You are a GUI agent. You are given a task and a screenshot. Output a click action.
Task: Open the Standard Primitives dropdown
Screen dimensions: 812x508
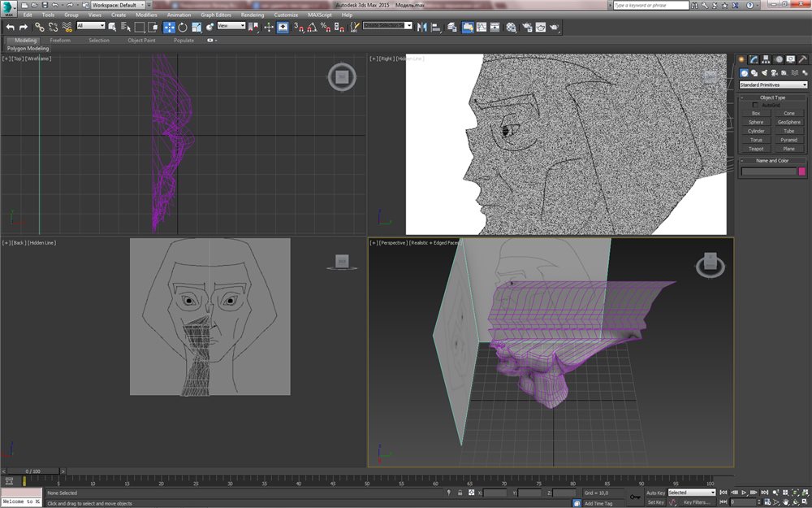pos(773,85)
